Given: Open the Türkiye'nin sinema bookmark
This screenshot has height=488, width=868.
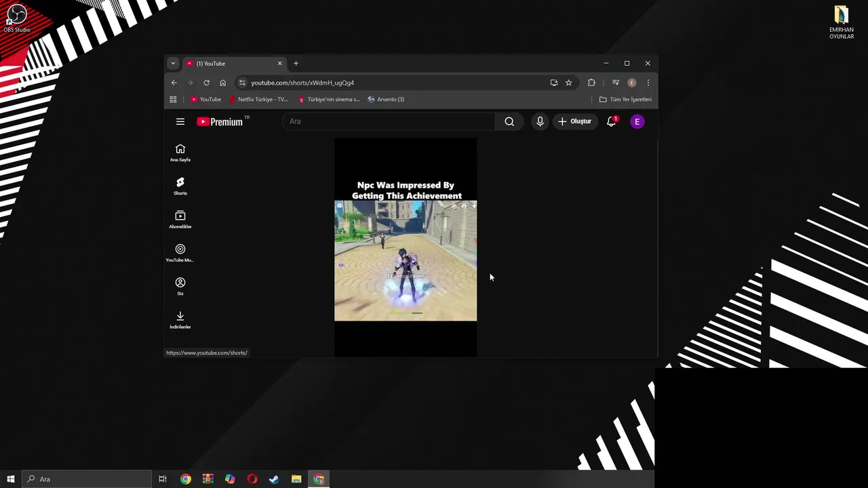Looking at the screenshot, I should [x=329, y=100].
